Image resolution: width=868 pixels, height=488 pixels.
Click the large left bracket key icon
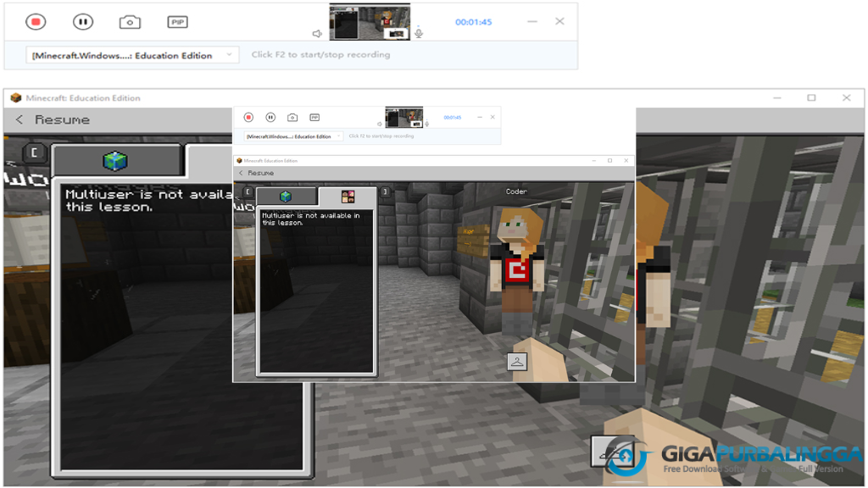(x=34, y=152)
